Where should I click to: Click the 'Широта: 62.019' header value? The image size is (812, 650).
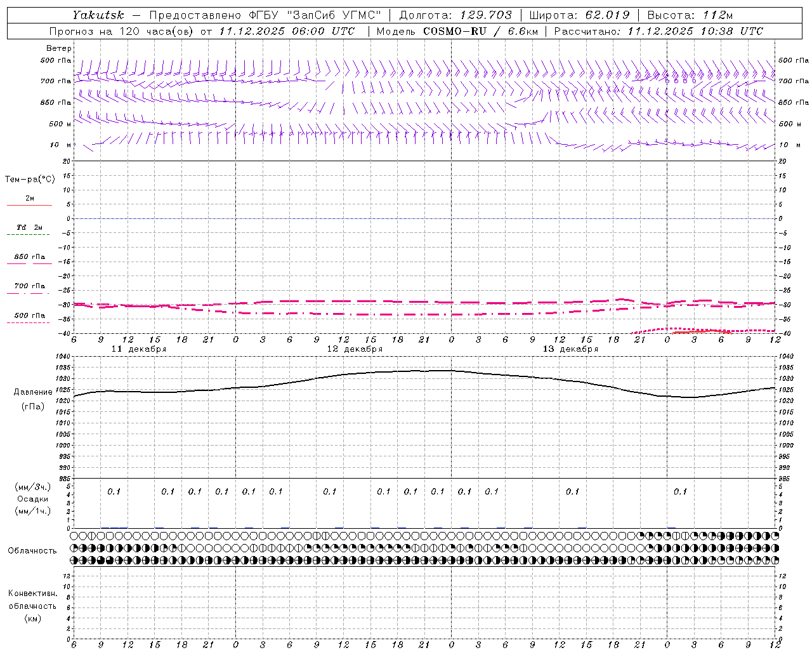point(579,15)
